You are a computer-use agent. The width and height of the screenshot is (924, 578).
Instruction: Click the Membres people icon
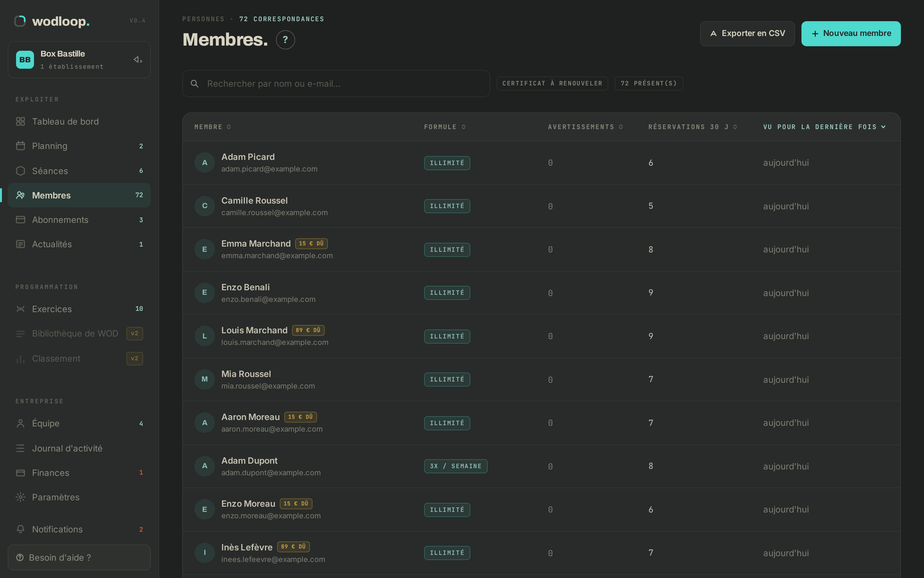tap(21, 195)
